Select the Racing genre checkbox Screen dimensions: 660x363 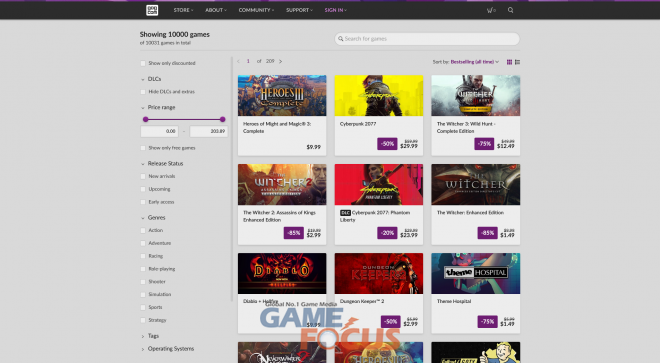click(x=143, y=256)
